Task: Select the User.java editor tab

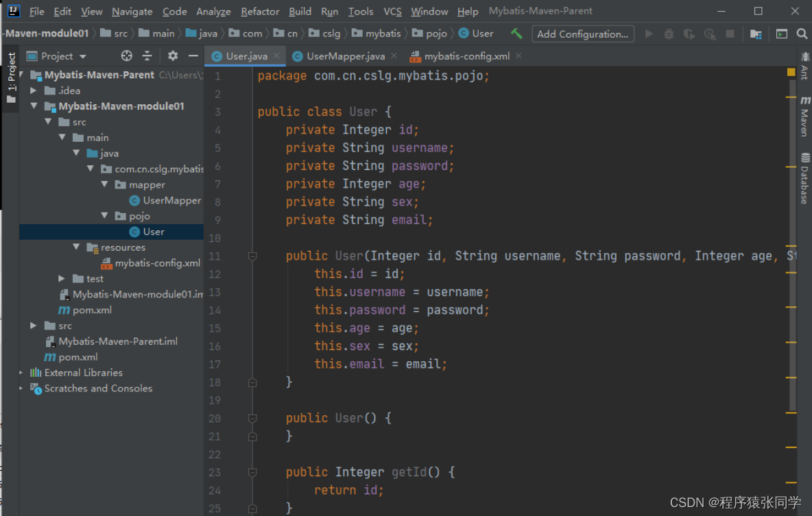Action: (x=246, y=56)
